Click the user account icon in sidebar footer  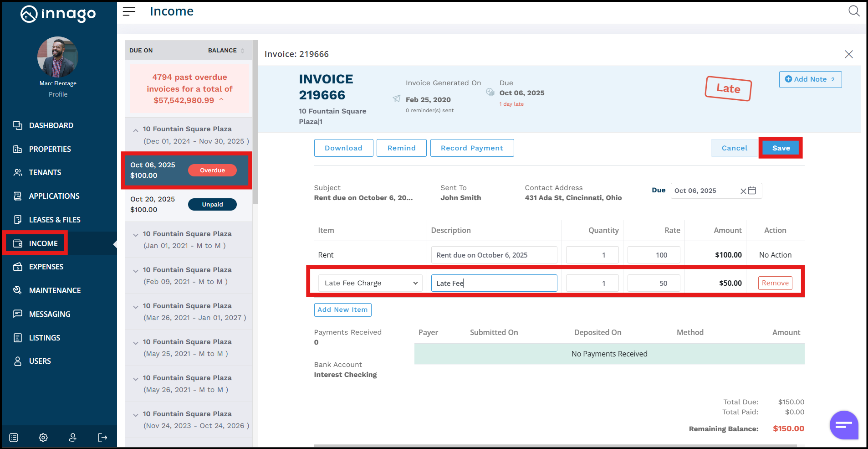point(72,438)
